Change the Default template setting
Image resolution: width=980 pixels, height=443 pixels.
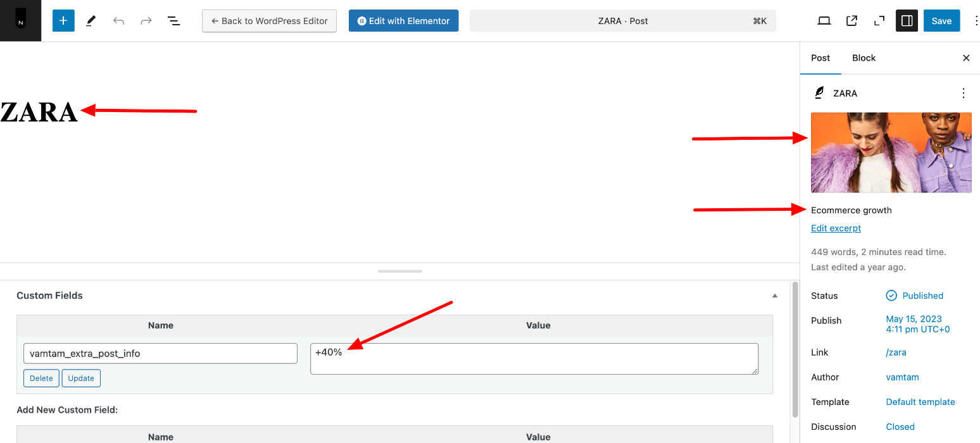coord(920,402)
